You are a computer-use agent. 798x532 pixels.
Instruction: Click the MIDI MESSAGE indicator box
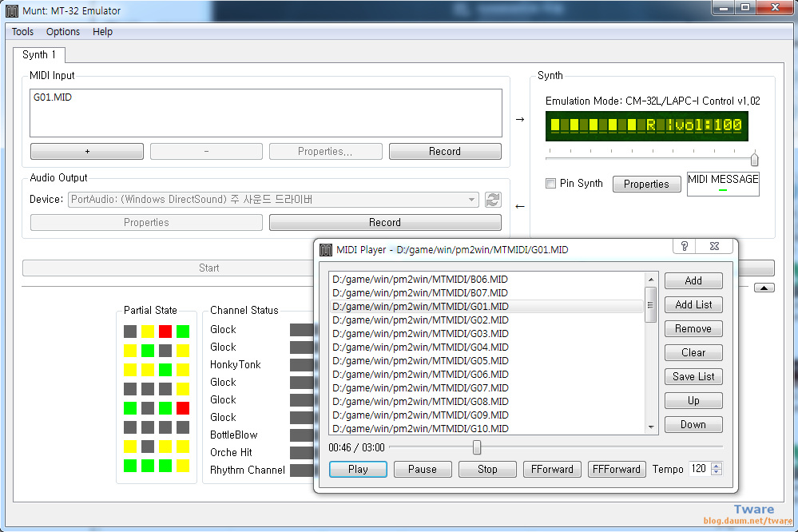(x=723, y=183)
